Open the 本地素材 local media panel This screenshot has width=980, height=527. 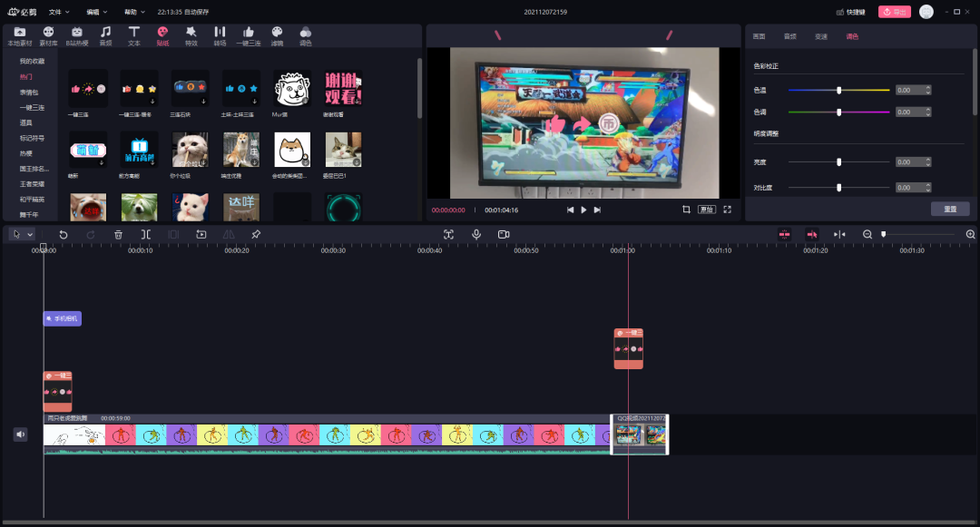pos(19,35)
